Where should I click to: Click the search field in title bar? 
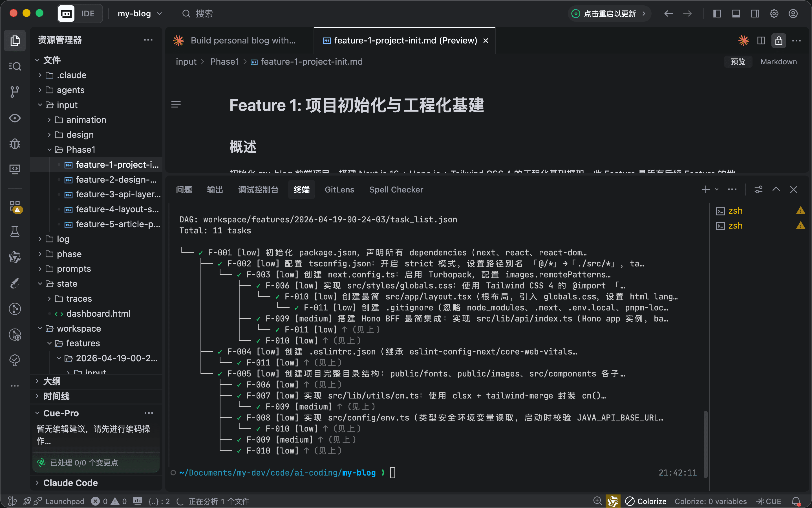pyautogui.click(x=197, y=14)
